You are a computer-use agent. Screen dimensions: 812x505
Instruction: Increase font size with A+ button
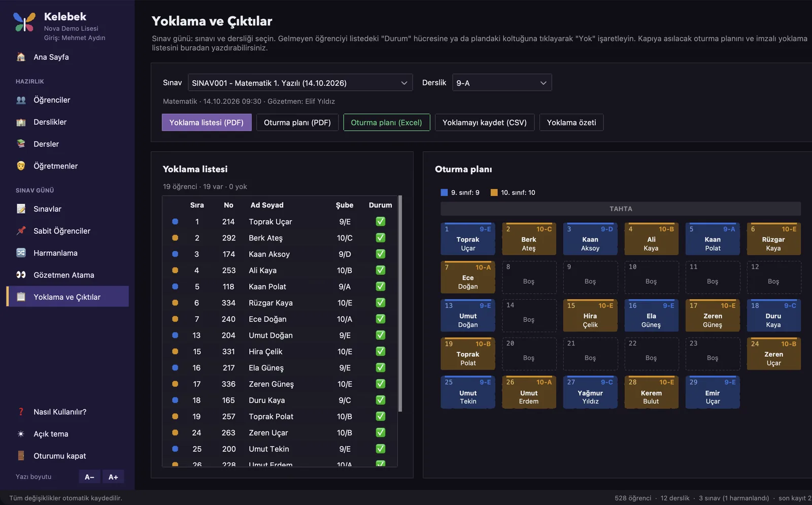click(113, 477)
